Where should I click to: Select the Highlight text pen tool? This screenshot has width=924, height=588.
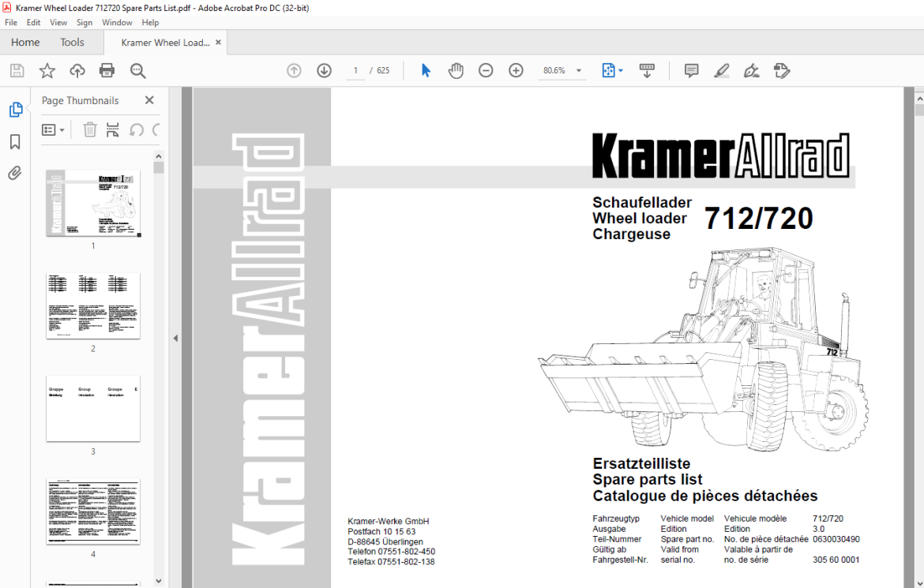click(x=721, y=71)
